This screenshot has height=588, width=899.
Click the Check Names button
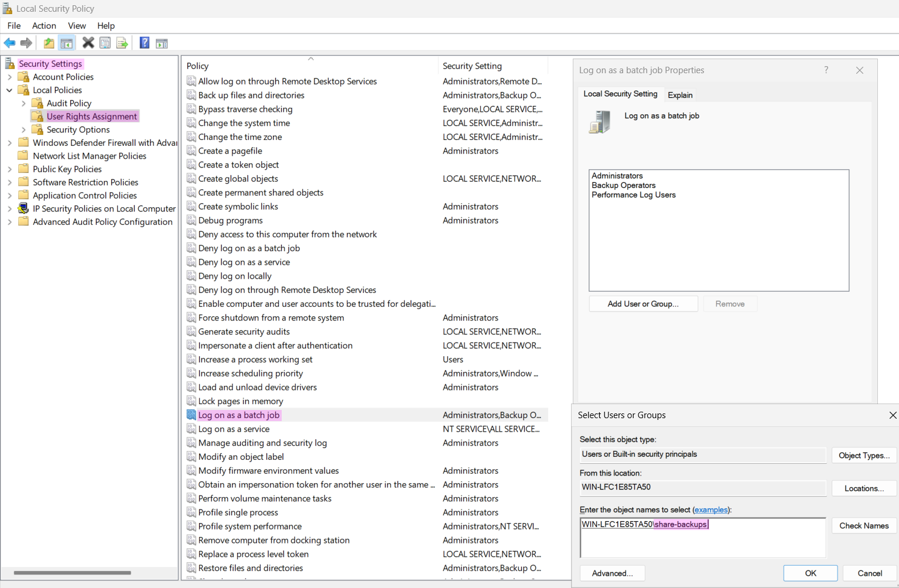pos(863,526)
